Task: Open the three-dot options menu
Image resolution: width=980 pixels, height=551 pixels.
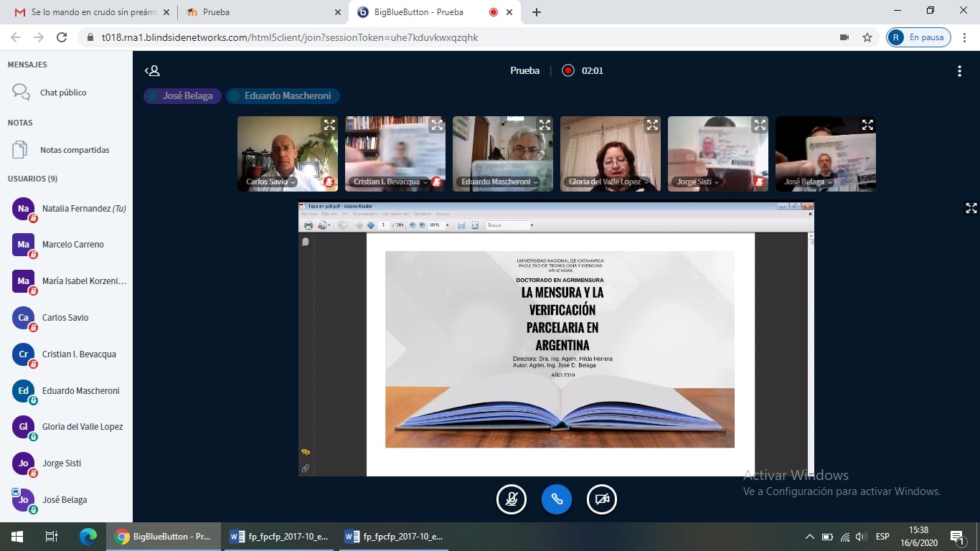Action: tap(959, 71)
